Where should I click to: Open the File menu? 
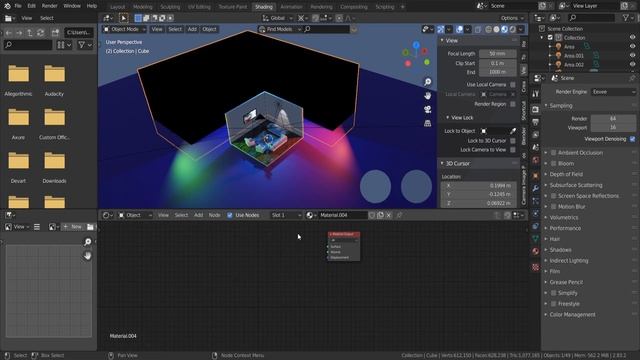[x=18, y=6]
